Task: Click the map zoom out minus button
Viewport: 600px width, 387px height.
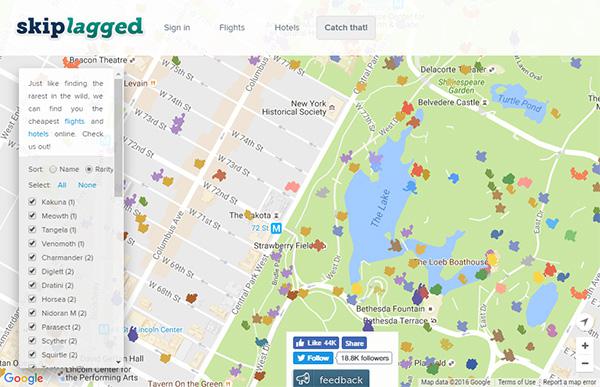Action: (x=585, y=363)
